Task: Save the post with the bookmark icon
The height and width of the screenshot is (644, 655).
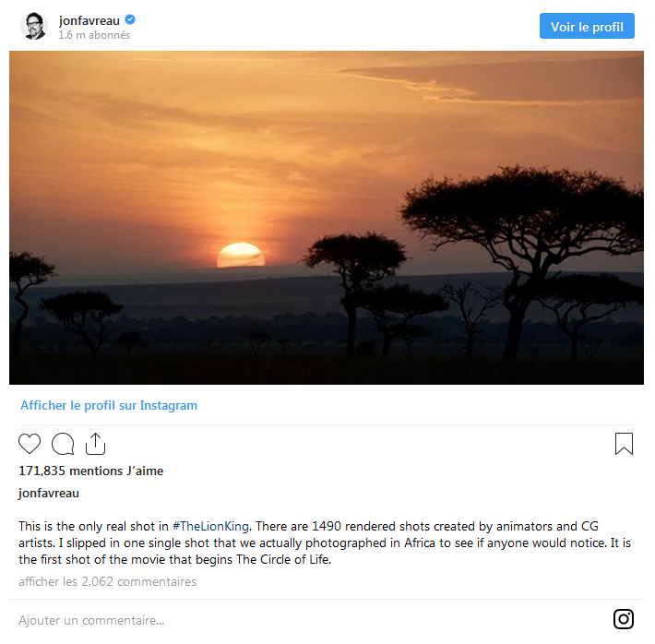Action: click(624, 444)
